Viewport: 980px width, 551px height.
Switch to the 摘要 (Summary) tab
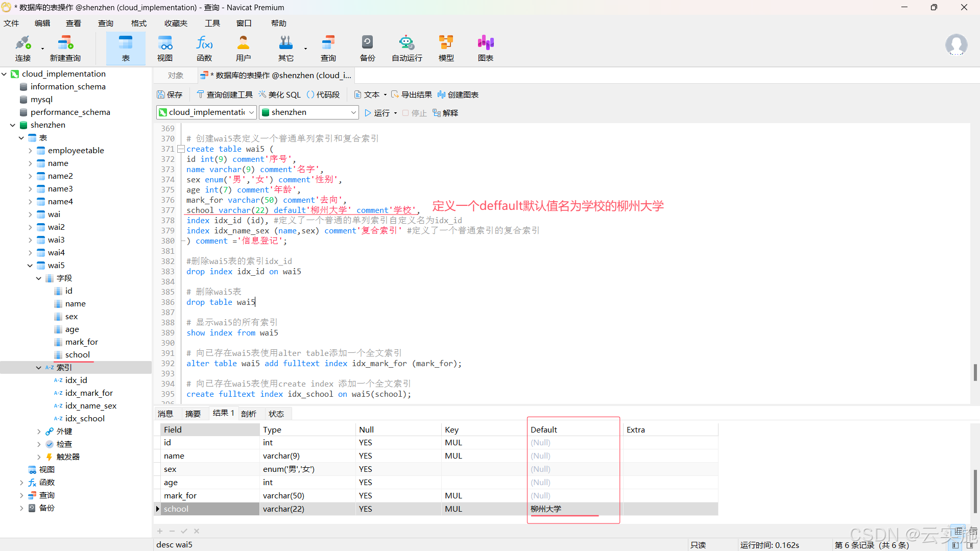193,414
